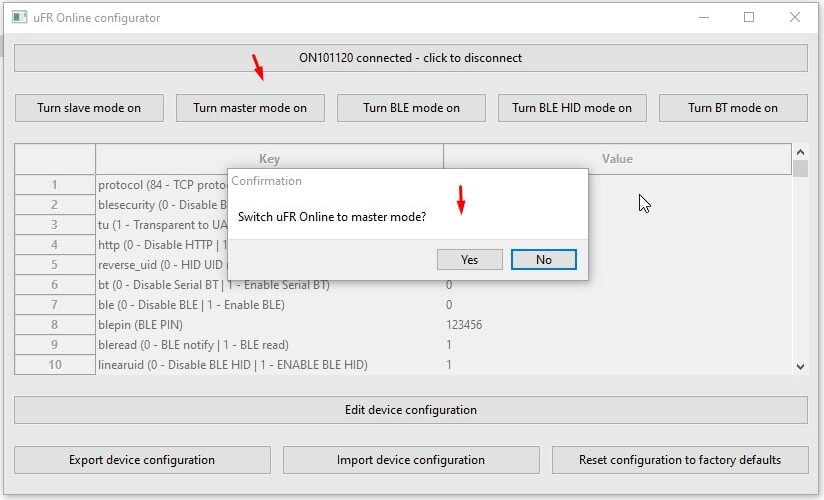
Task: Click the value cell of the ble row
Action: (x=617, y=305)
